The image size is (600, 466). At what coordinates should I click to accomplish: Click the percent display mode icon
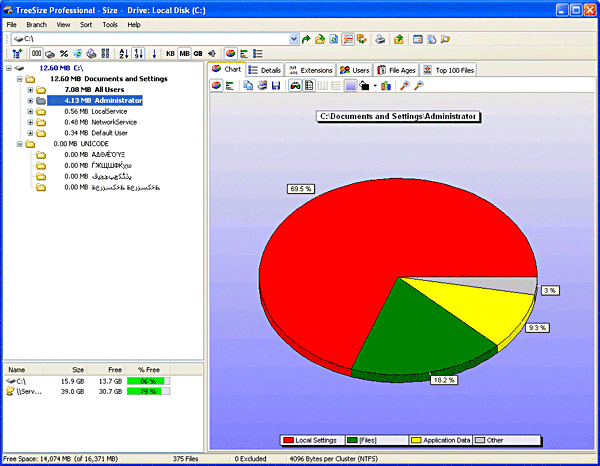pos(64,54)
